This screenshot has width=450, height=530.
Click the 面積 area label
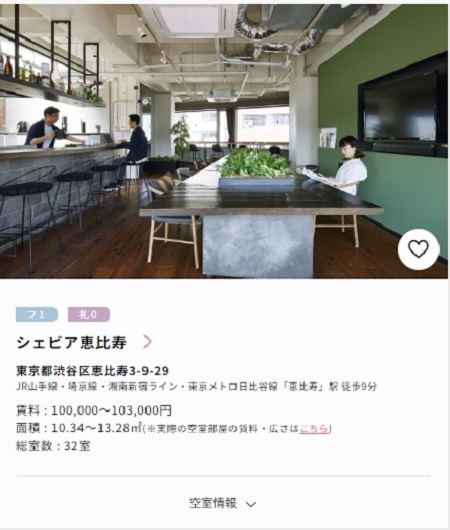coord(28,428)
